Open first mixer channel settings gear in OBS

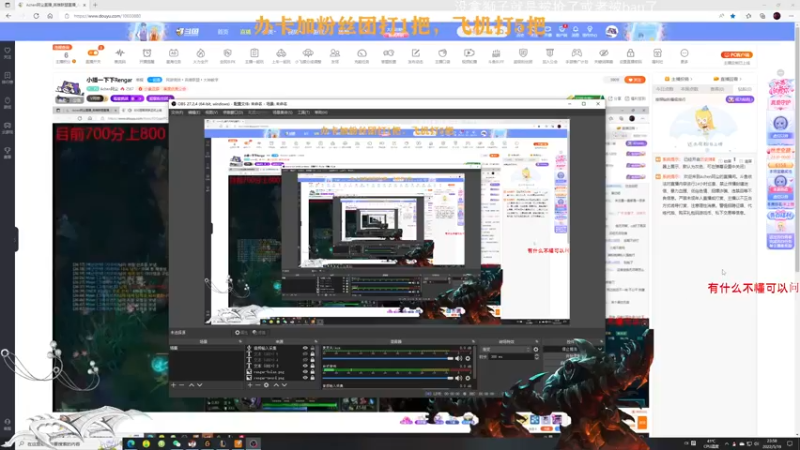tap(467, 359)
